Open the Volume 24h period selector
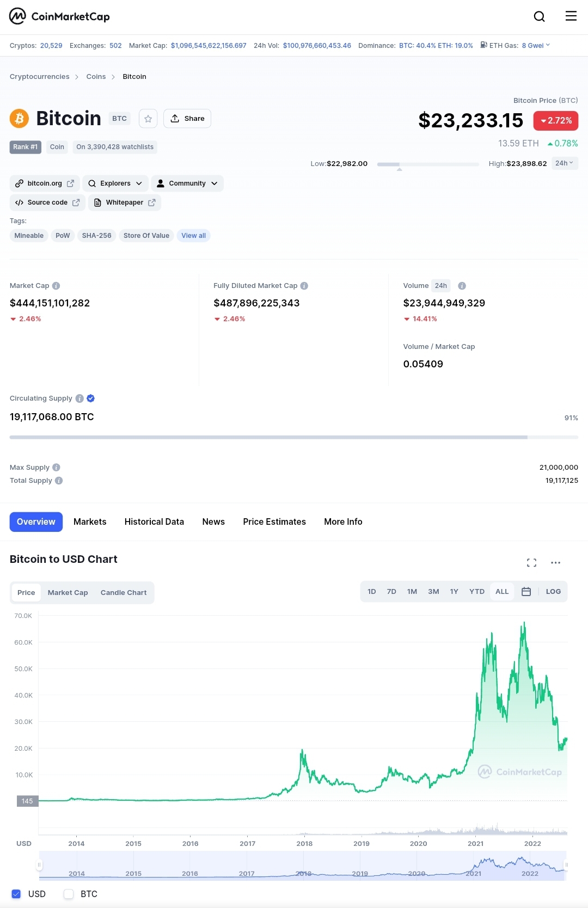The width and height of the screenshot is (588, 908). pos(441,286)
